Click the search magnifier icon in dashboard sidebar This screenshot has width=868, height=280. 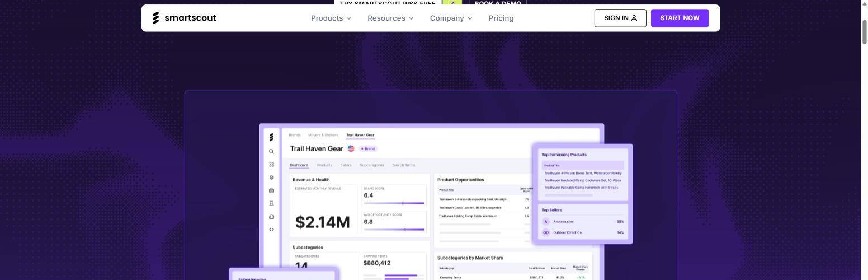click(x=272, y=152)
